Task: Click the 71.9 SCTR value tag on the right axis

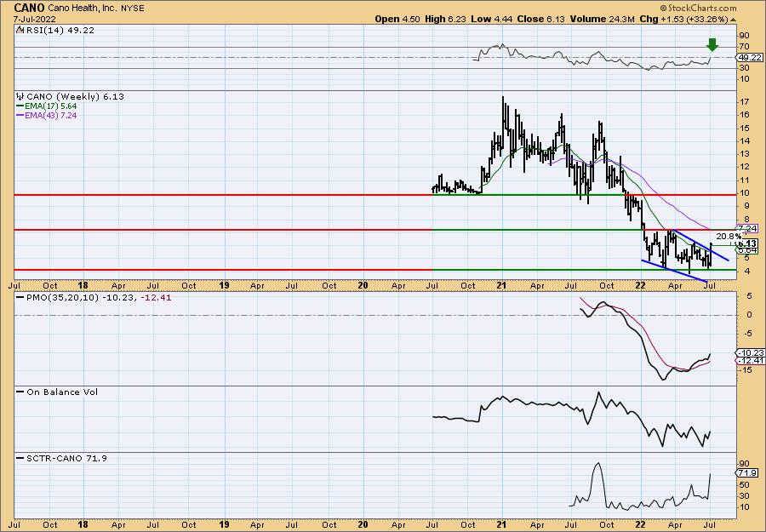Action: 747,473
